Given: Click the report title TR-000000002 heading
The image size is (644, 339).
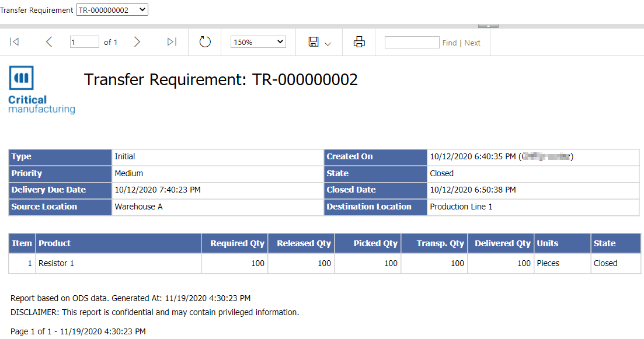Looking at the screenshot, I should click(x=221, y=80).
